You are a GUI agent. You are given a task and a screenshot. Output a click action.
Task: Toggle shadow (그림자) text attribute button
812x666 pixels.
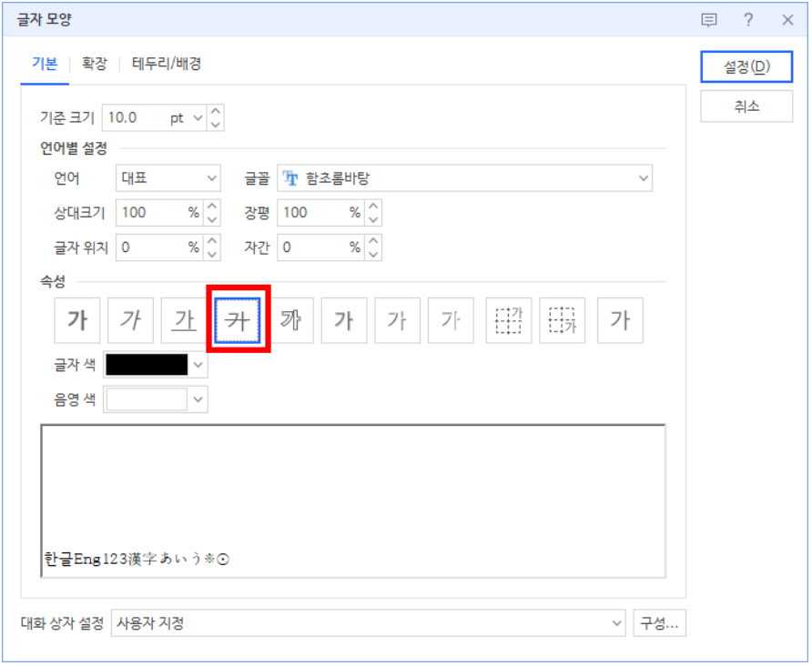[x=344, y=320]
